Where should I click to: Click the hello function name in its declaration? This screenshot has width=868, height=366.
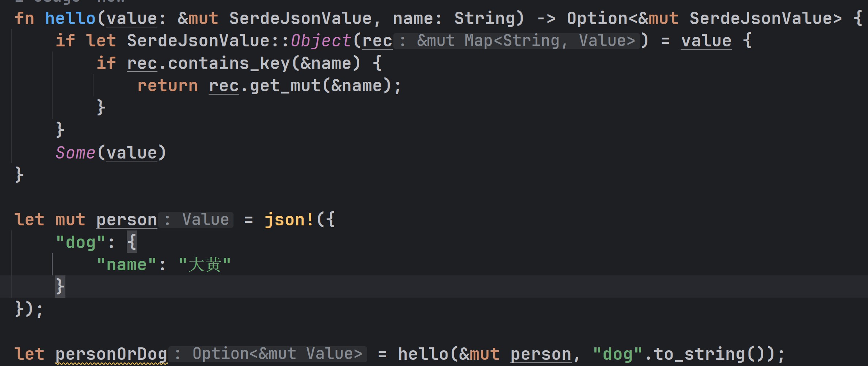tap(70, 18)
